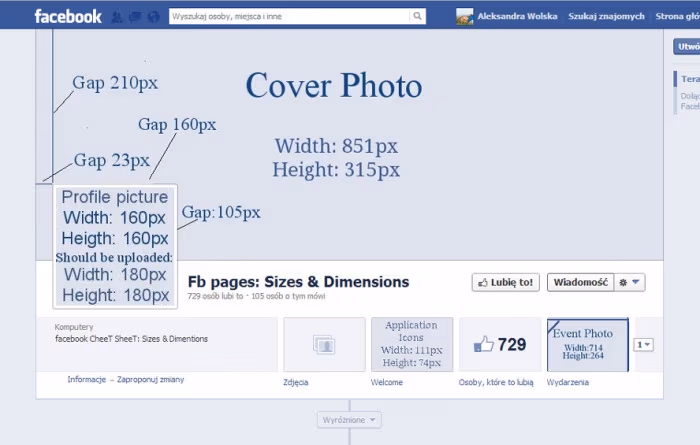Screen dimensions: 700x445
Task: Click the Zdjęcia label
Action: 296,382
